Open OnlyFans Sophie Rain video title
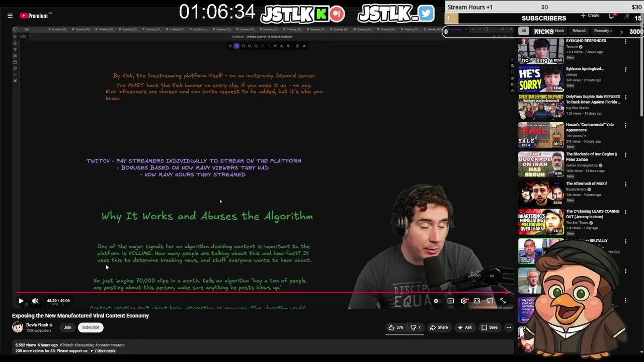This screenshot has height=362, width=644. pos(593,99)
